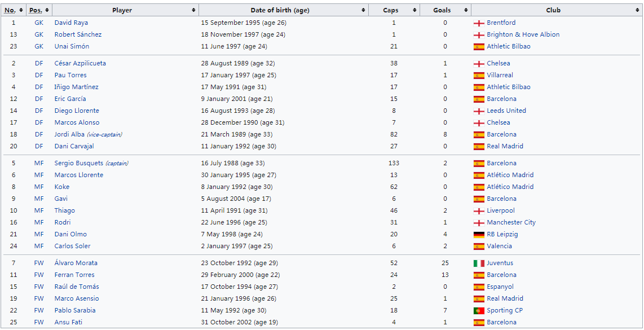Sort table by the No. column arrows

pyautogui.click(x=21, y=10)
